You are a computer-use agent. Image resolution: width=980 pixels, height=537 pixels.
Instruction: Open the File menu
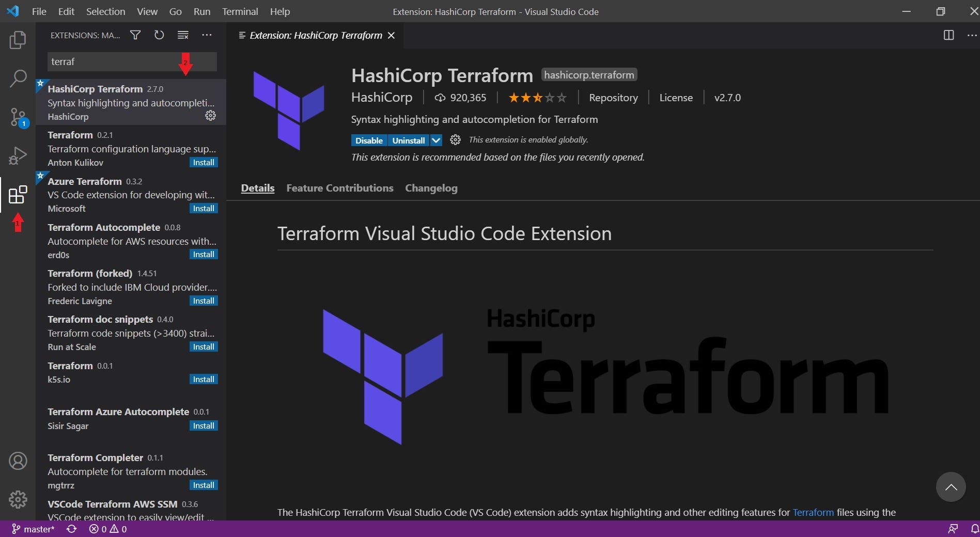tap(39, 11)
